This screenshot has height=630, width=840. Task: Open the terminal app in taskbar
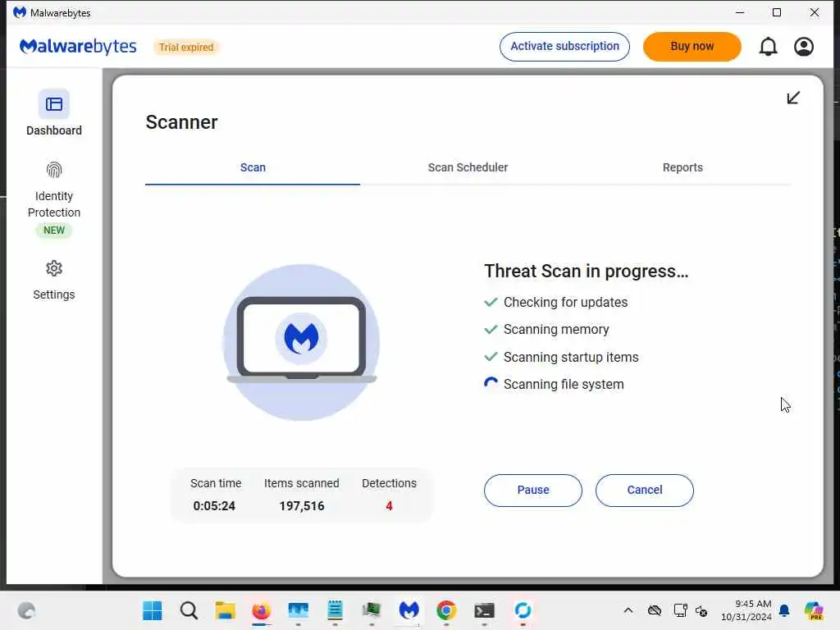click(484, 610)
